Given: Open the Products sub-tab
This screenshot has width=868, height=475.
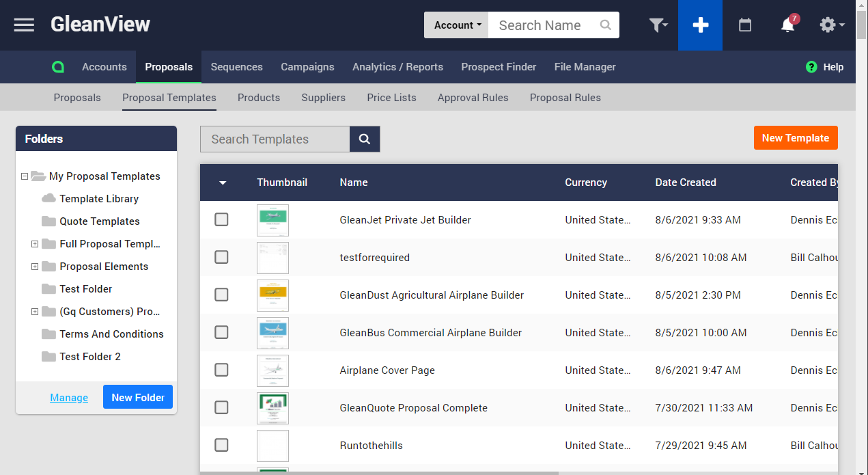Looking at the screenshot, I should click(x=259, y=98).
